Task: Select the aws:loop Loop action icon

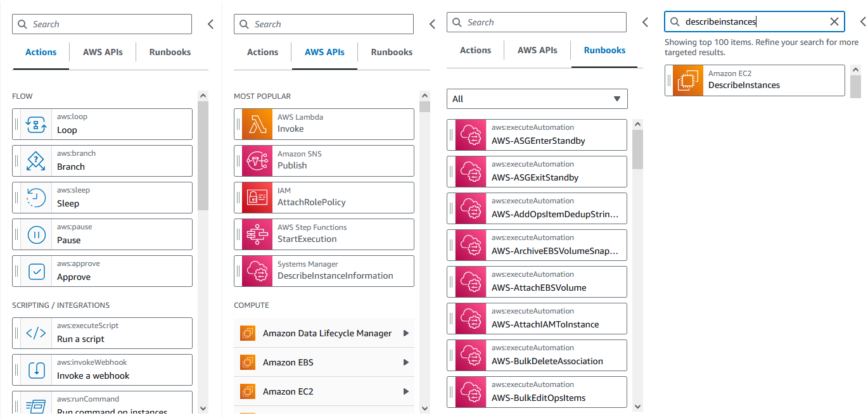Action: (x=36, y=123)
